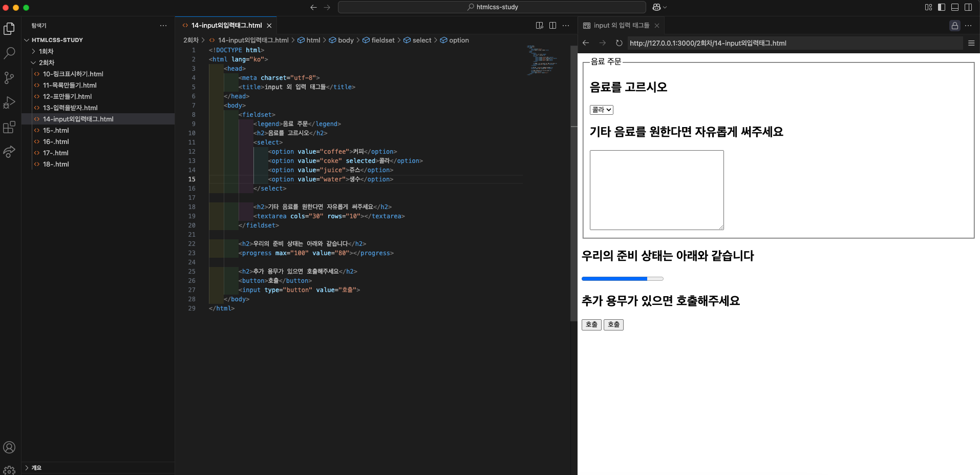This screenshot has width=980, height=475.
Task: Click the 14-input외입력태그.html breadcrumb segment
Action: coord(249,40)
